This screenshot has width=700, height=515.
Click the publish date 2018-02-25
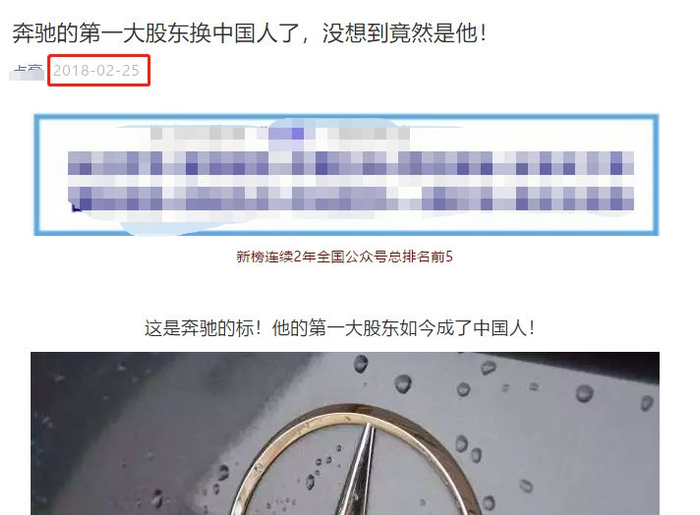pos(96,71)
